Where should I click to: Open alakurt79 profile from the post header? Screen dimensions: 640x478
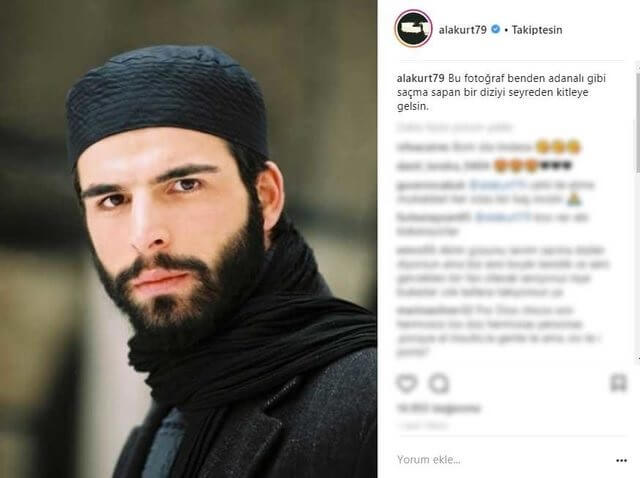(x=462, y=30)
